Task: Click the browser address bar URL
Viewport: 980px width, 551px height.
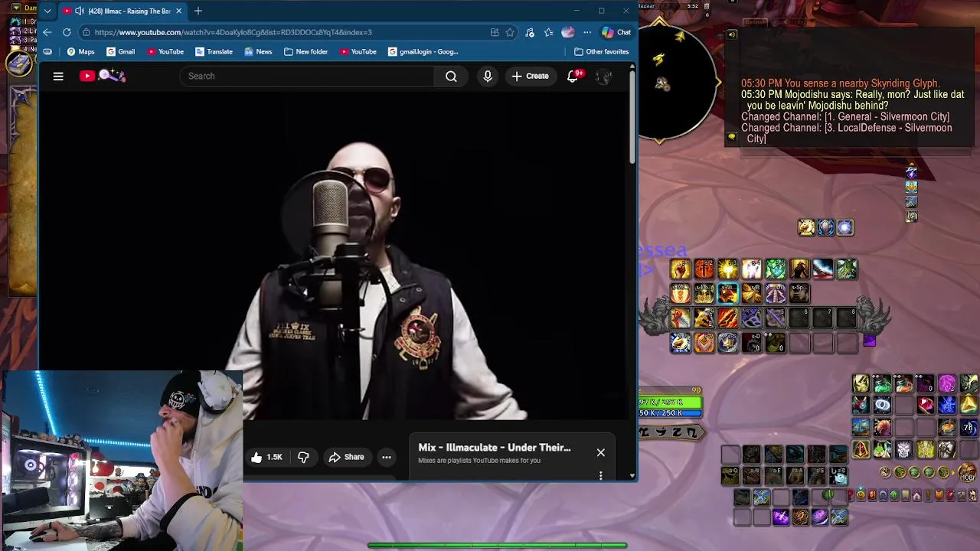Action: click(234, 32)
